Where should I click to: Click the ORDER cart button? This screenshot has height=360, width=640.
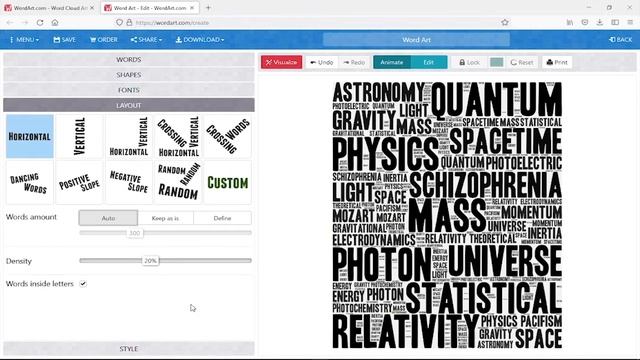[x=104, y=40]
